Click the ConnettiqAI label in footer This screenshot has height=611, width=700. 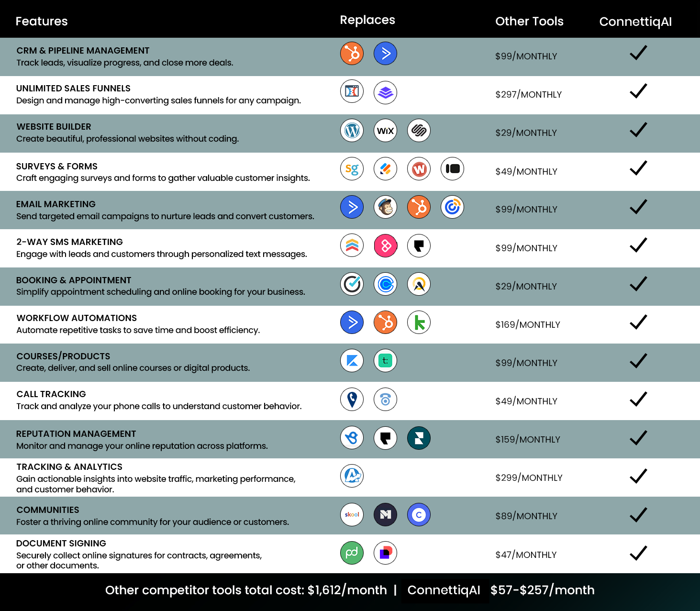click(x=444, y=590)
